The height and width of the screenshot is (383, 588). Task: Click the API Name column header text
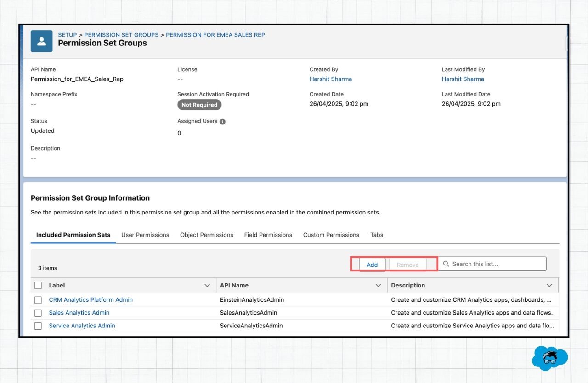(x=234, y=286)
